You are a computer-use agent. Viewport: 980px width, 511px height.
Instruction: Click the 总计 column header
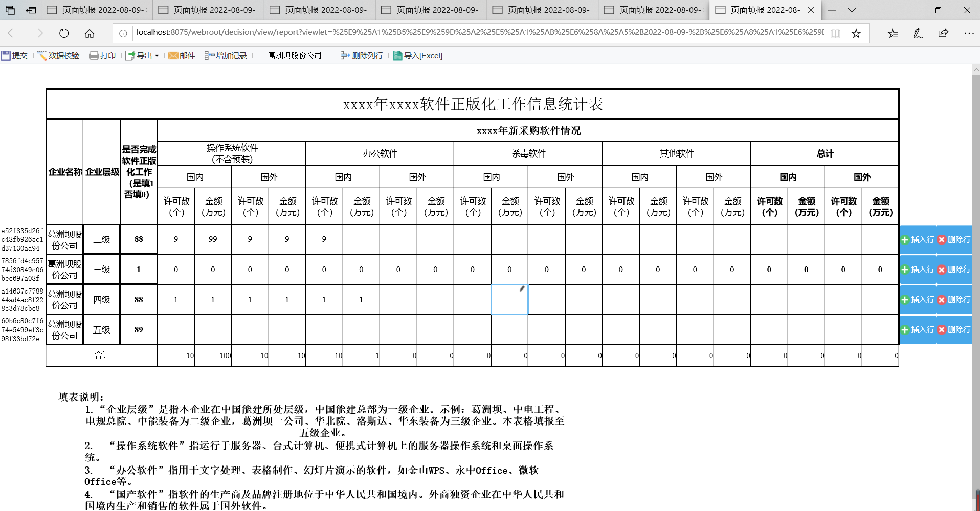point(825,153)
